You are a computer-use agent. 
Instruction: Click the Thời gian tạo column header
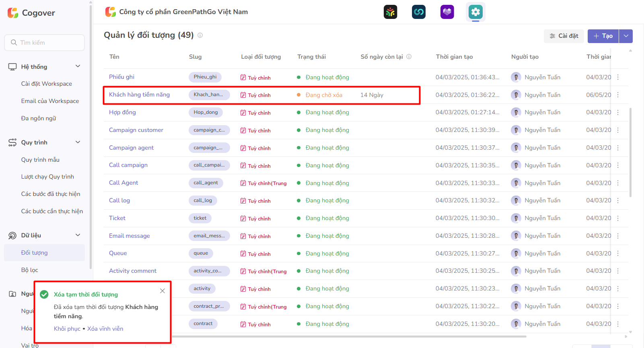click(454, 57)
